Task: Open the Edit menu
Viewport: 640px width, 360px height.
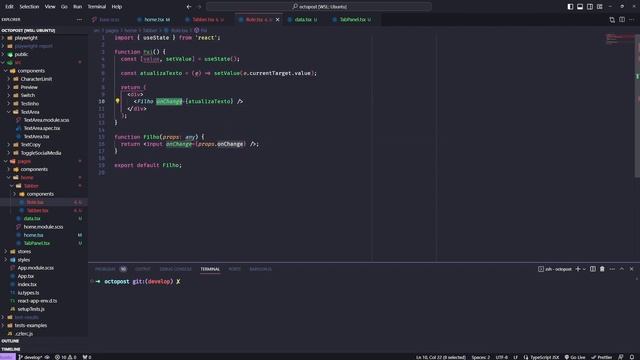Action: pos(9,7)
